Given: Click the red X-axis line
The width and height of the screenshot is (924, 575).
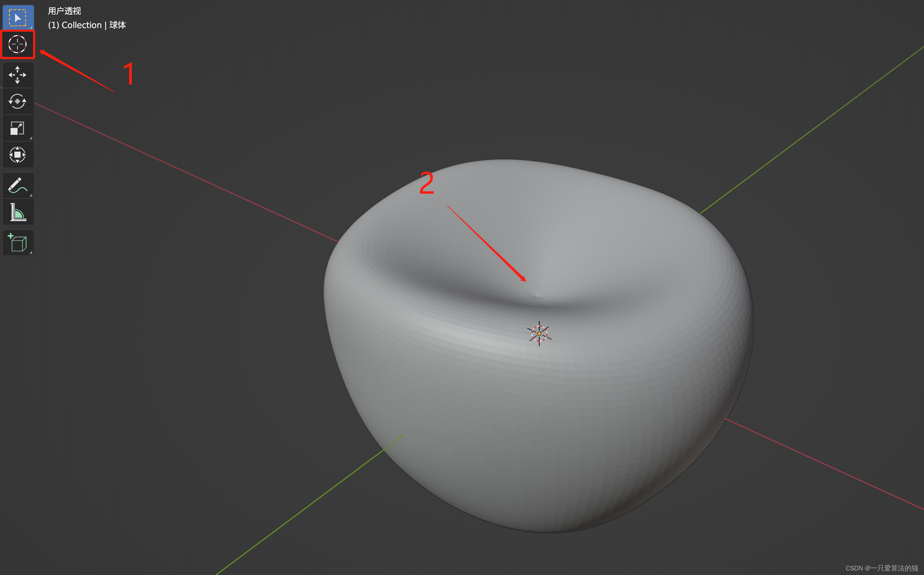Looking at the screenshot, I should point(190,175).
